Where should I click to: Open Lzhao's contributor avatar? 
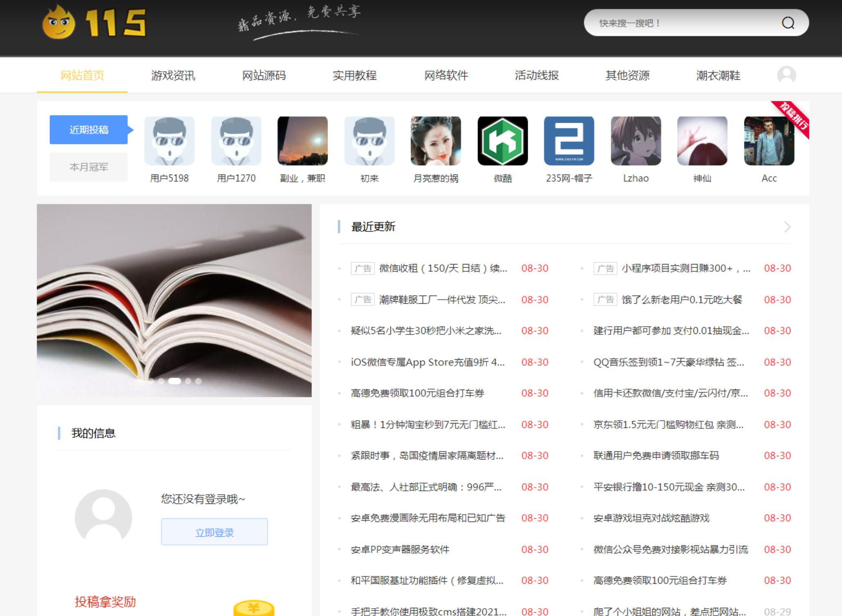[636, 141]
